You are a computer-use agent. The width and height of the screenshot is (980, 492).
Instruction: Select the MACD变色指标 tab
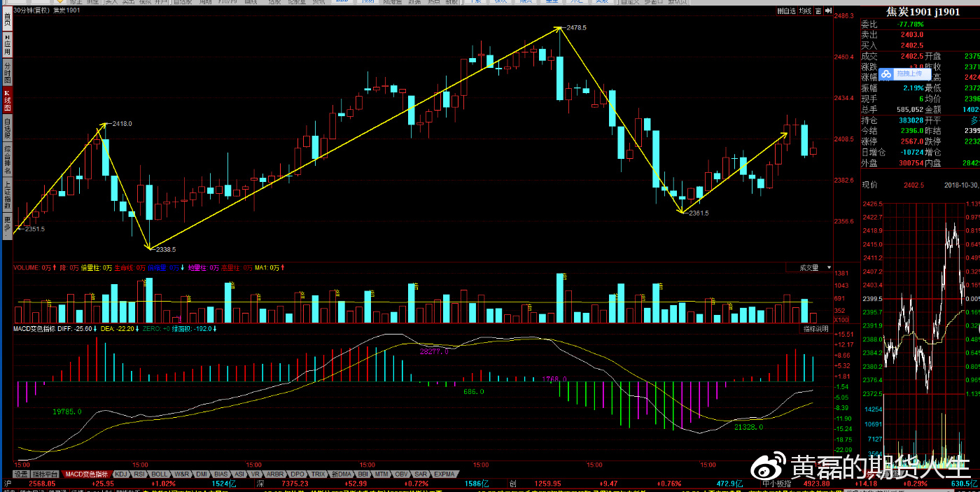click(x=86, y=474)
